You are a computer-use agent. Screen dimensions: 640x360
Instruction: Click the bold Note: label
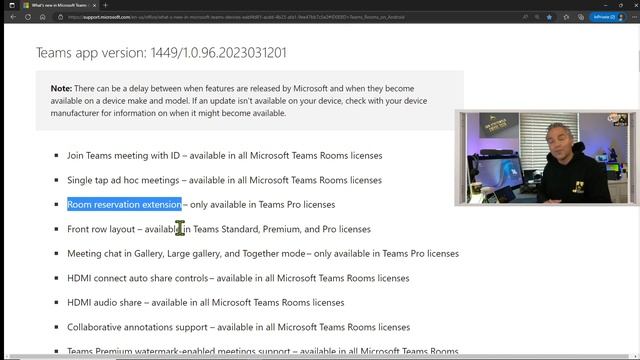click(61, 88)
